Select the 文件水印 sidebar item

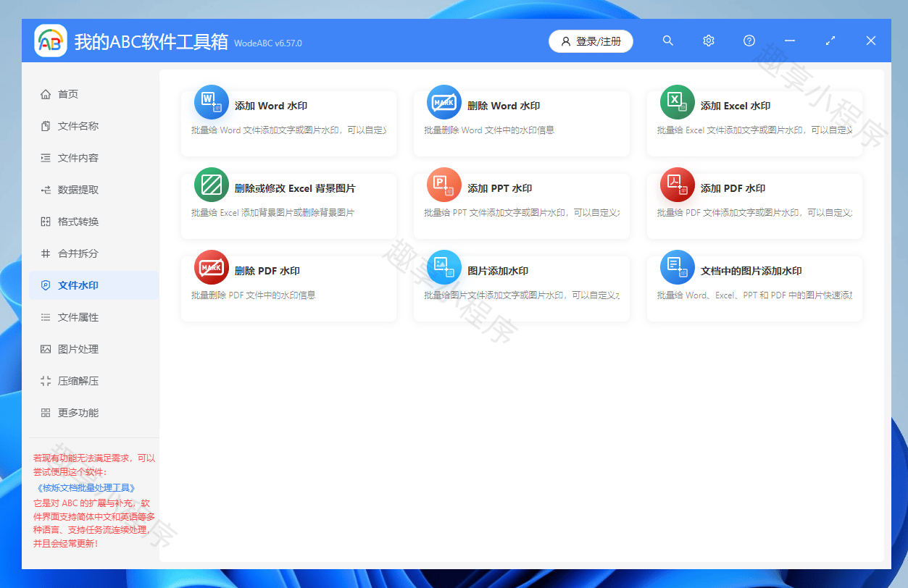(93, 285)
